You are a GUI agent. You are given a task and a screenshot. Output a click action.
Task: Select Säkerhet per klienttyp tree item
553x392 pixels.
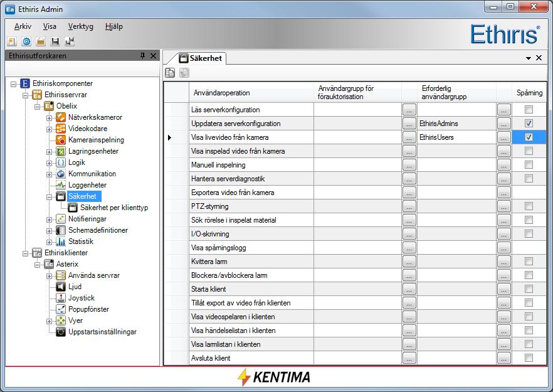coord(114,208)
